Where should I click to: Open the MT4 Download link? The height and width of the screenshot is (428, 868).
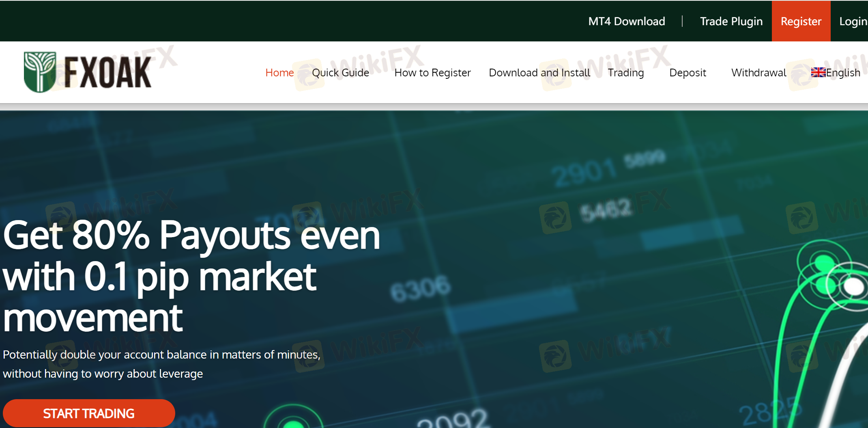point(627,21)
